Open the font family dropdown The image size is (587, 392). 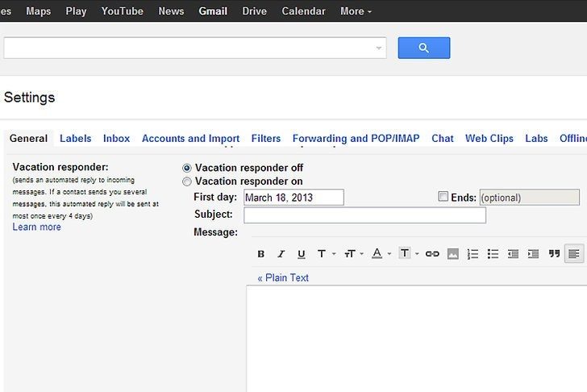click(x=324, y=254)
